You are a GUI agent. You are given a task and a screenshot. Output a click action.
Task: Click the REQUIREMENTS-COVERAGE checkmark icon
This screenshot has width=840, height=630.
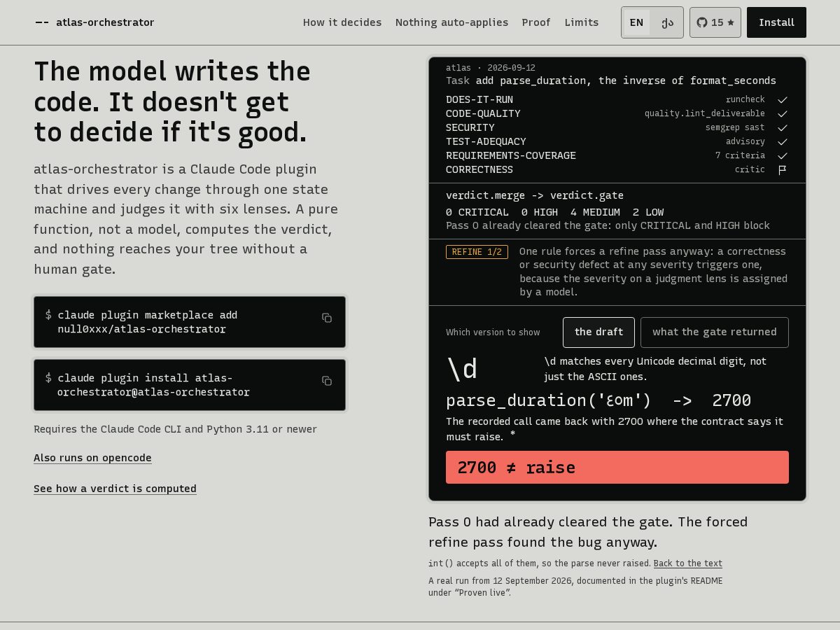(x=783, y=156)
